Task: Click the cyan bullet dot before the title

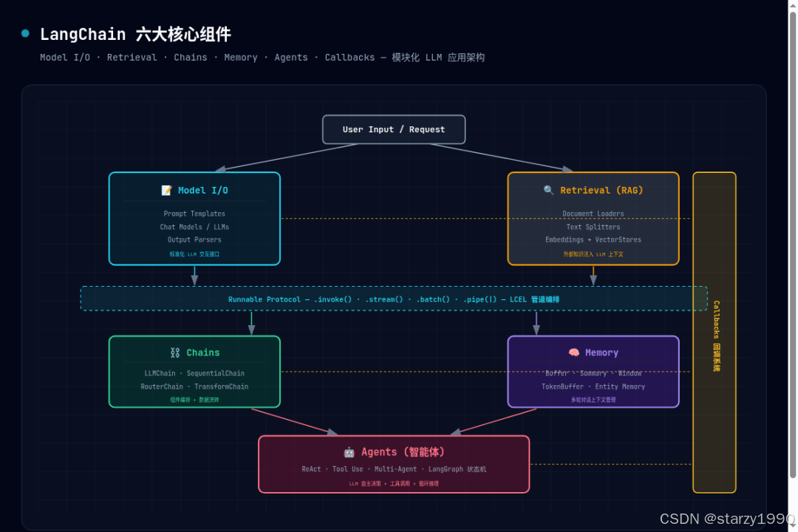Action: 25,33
